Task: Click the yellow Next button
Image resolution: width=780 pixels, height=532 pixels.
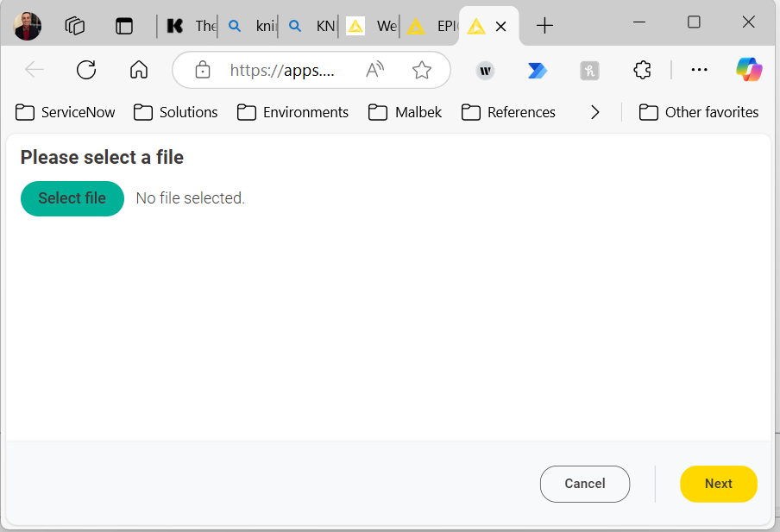Action: click(x=719, y=484)
